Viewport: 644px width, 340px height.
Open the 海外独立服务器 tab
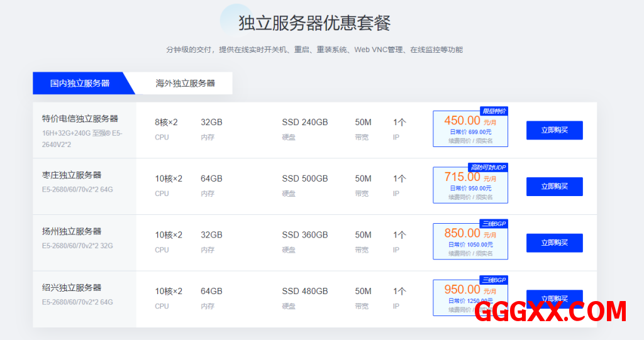coord(186,83)
